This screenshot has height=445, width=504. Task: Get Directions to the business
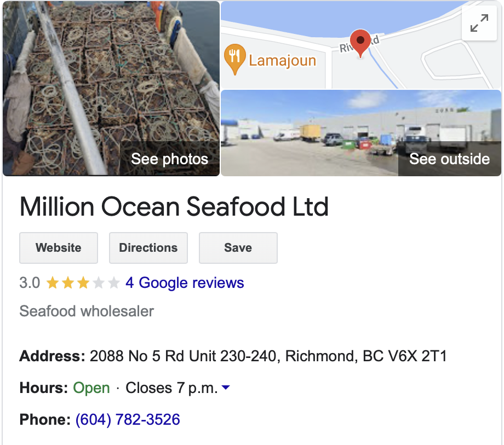coord(148,248)
